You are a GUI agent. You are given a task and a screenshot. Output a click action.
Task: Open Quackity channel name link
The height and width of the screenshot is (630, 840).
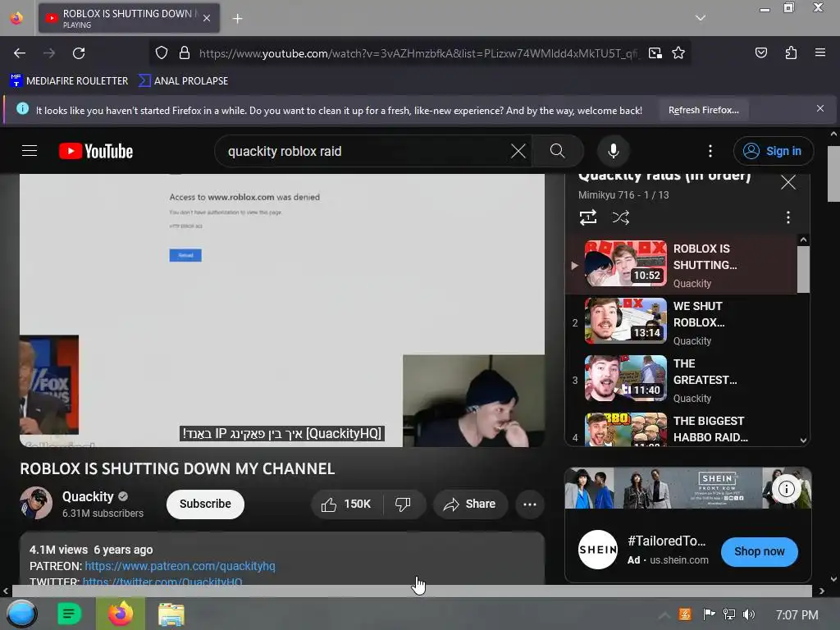tap(88, 496)
